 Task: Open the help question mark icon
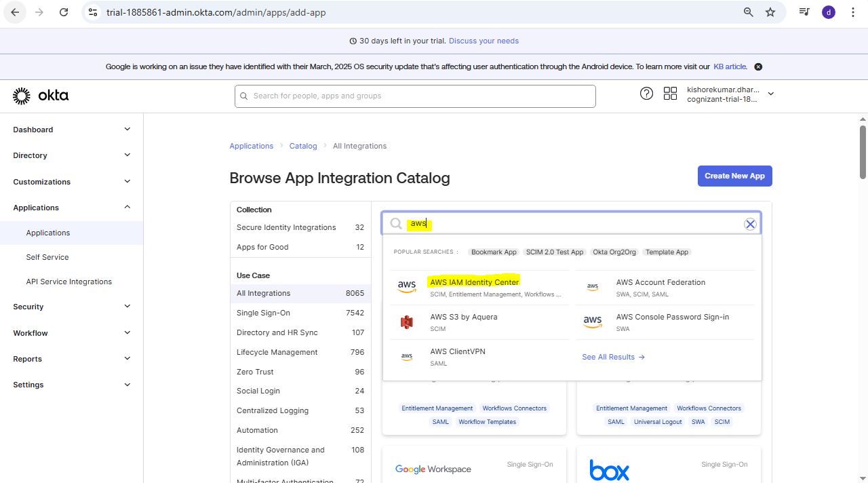pyautogui.click(x=646, y=94)
